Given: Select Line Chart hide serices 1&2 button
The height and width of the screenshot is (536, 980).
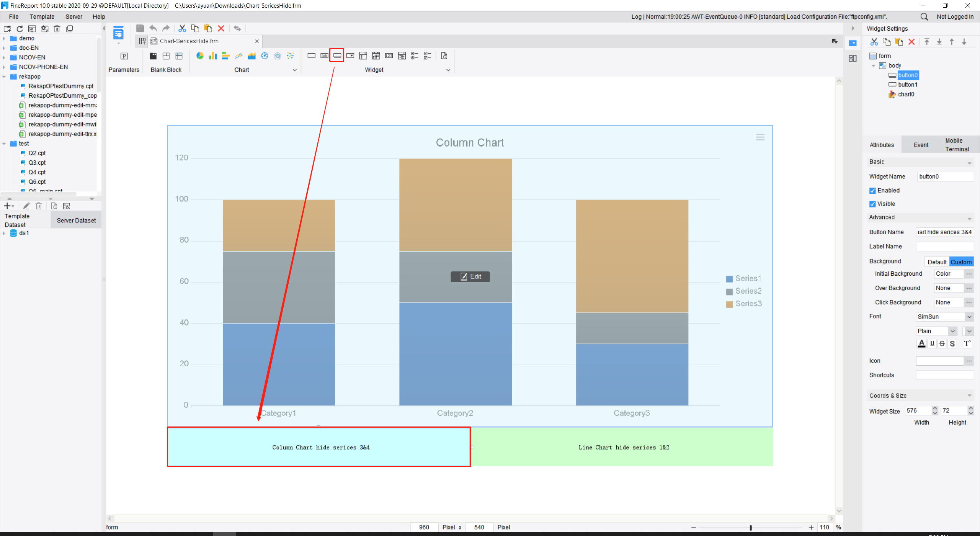Looking at the screenshot, I should (x=623, y=447).
